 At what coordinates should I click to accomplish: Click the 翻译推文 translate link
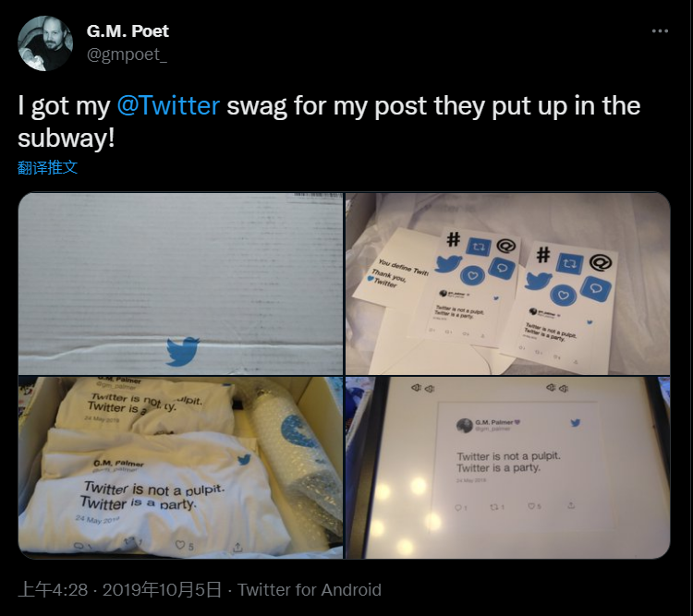[x=47, y=167]
